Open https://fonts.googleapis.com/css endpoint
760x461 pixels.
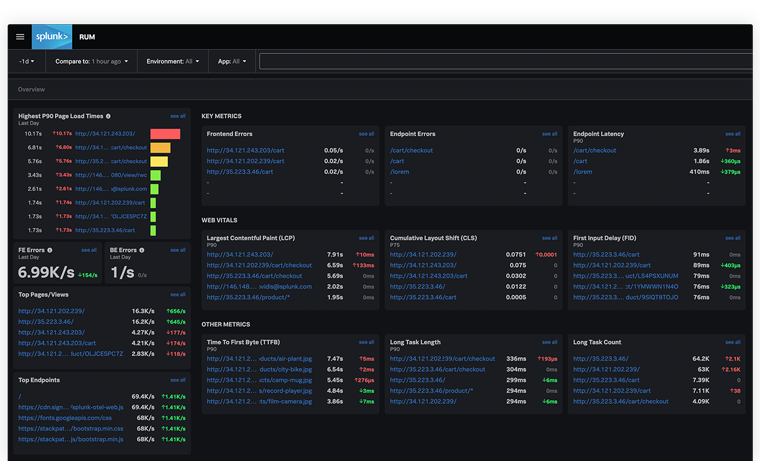pos(65,418)
